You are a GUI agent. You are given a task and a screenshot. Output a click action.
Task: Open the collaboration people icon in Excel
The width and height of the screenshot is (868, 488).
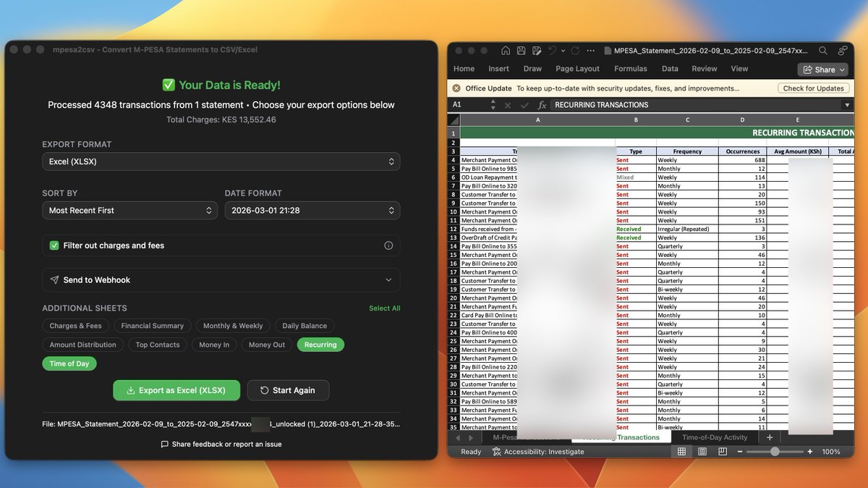coord(843,51)
